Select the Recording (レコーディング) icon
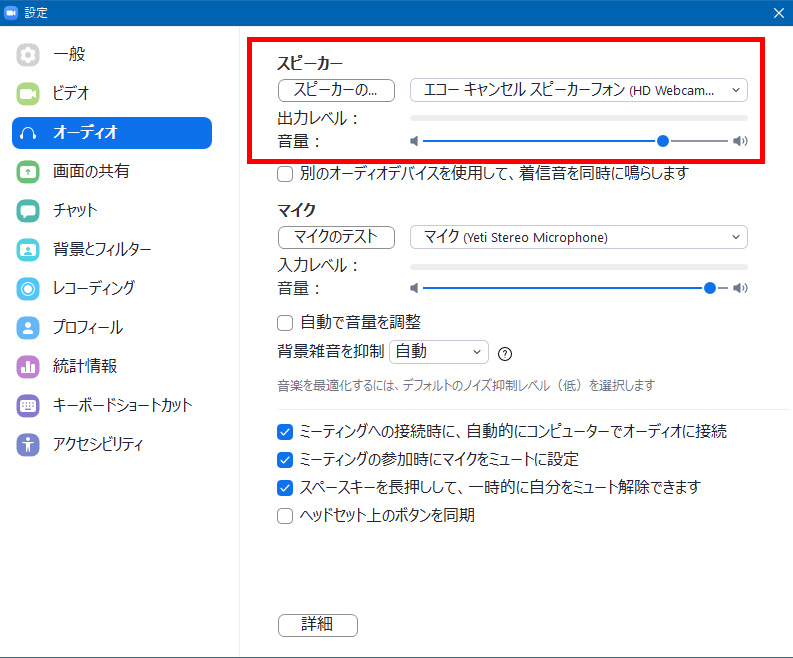This screenshot has width=793, height=658. pos(28,289)
